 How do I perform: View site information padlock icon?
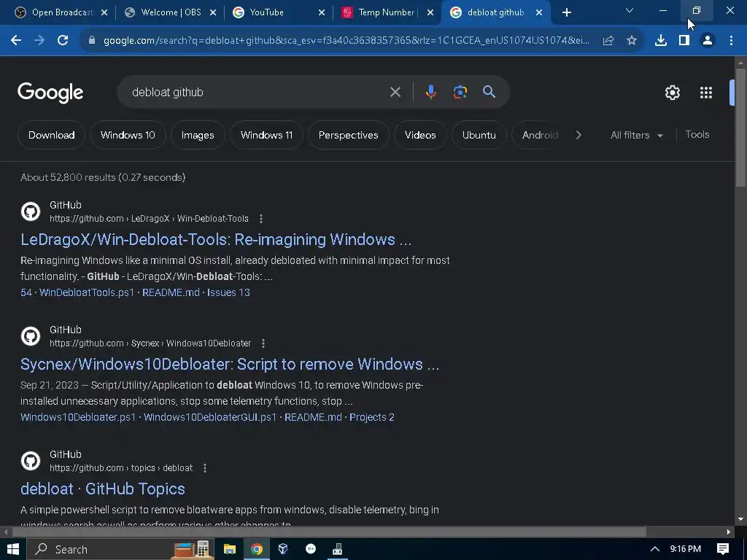tap(92, 41)
